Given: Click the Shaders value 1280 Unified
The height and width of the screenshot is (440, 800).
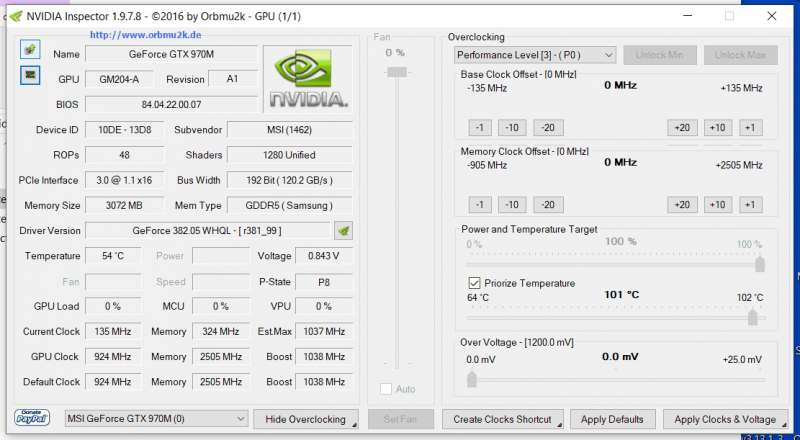Looking at the screenshot, I should [290, 155].
